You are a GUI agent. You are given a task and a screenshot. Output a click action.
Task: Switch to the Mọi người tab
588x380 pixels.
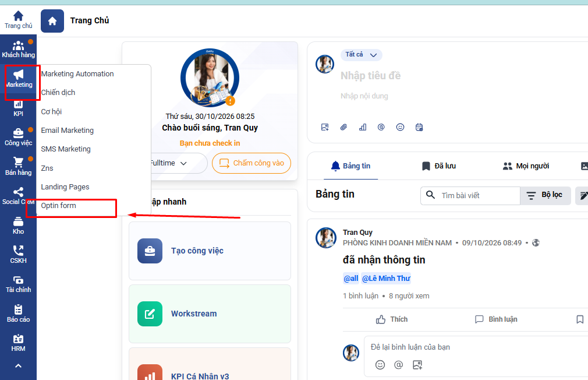(526, 166)
